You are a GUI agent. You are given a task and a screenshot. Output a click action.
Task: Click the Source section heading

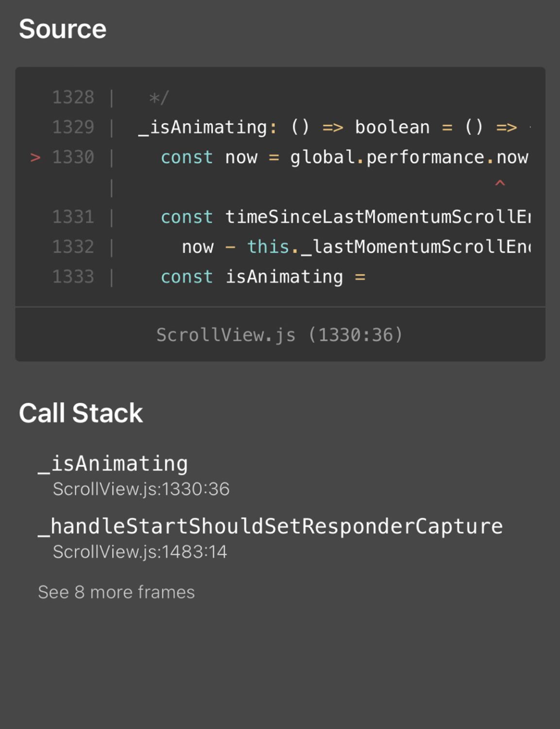click(63, 29)
